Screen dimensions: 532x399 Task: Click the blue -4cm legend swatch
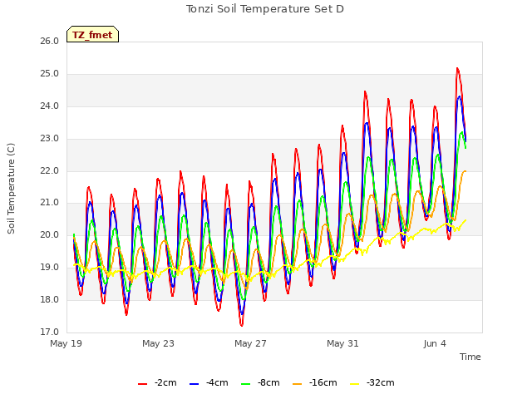pyautogui.click(x=194, y=384)
